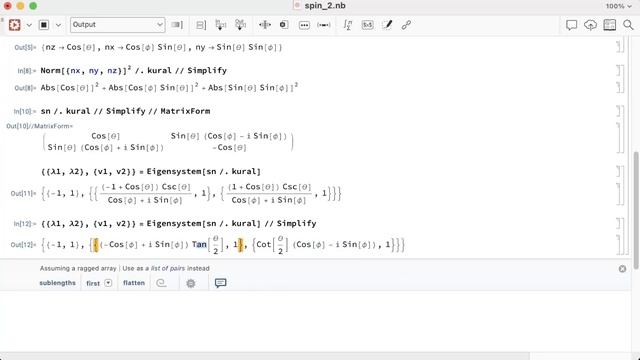640x360 pixels.
Task: Click the In[8] Norm input expression
Action: 133,70
